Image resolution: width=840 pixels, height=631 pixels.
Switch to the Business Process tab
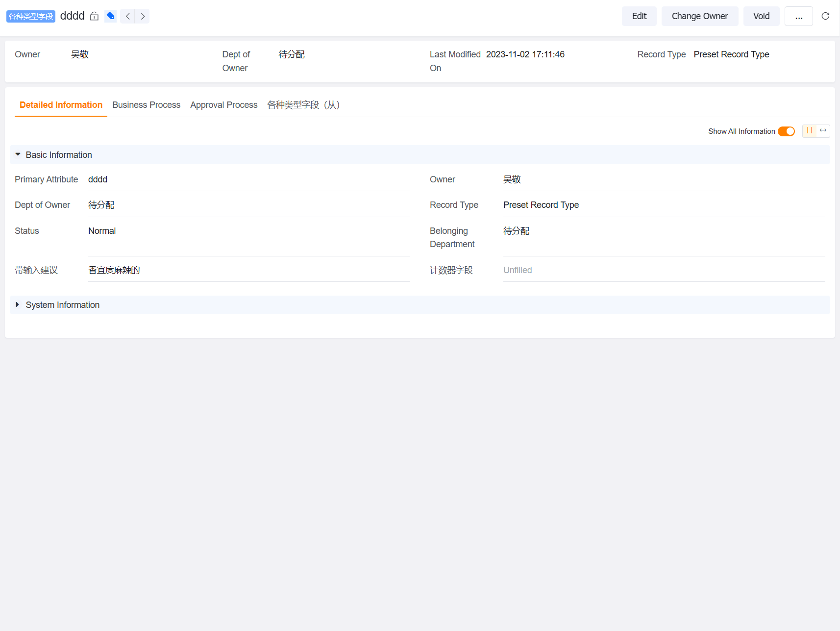click(x=146, y=105)
